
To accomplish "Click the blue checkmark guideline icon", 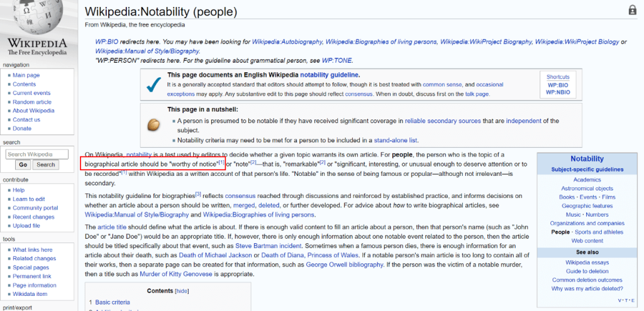I will click(x=153, y=85).
